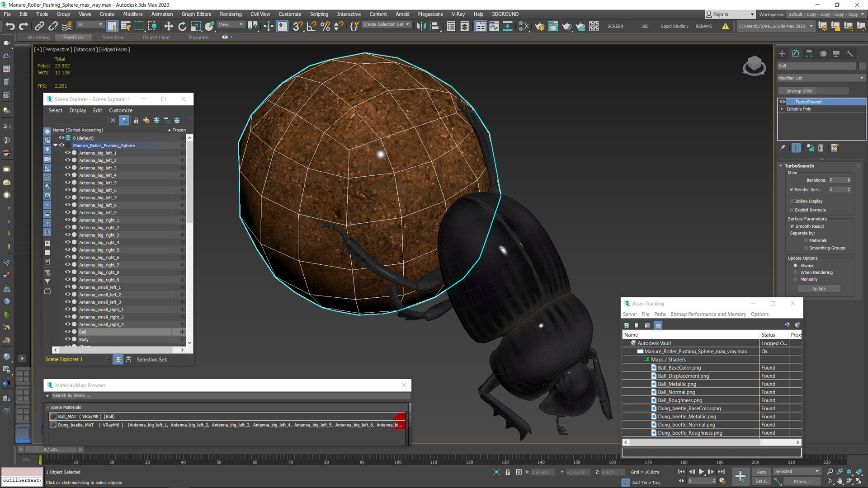This screenshot has height=488, width=868.
Task: Open Paths menu in Asset Tracking
Action: [x=660, y=314]
